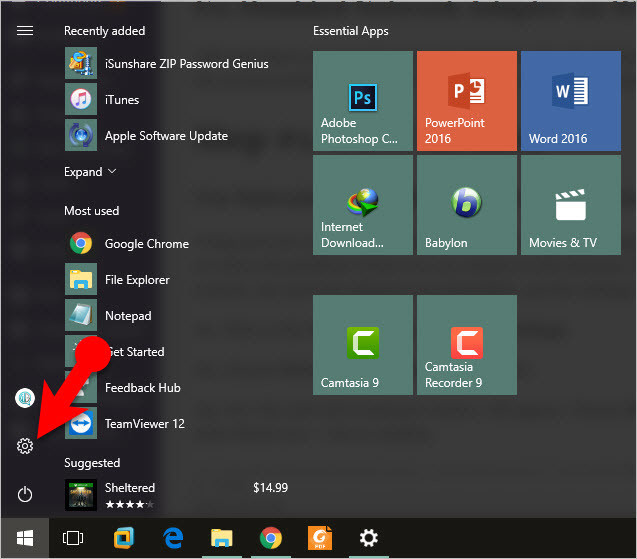Screen dimensions: 637x559
Task: Click the Suggested heading
Action: click(92, 463)
